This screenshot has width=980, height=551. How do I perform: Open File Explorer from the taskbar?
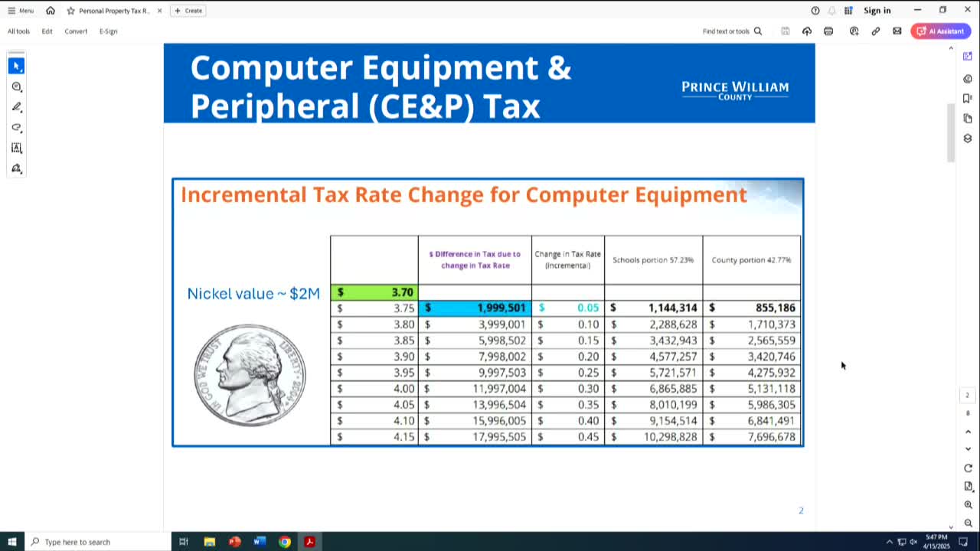[x=209, y=542]
